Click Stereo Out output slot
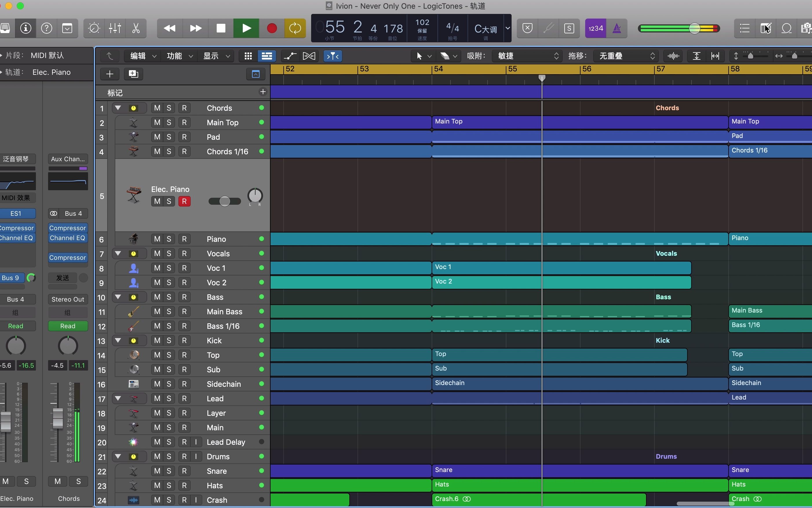This screenshot has width=812, height=508. tap(68, 299)
